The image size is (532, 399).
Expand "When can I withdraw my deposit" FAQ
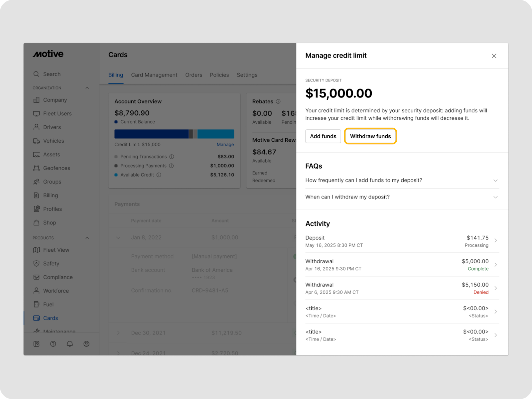495,197
